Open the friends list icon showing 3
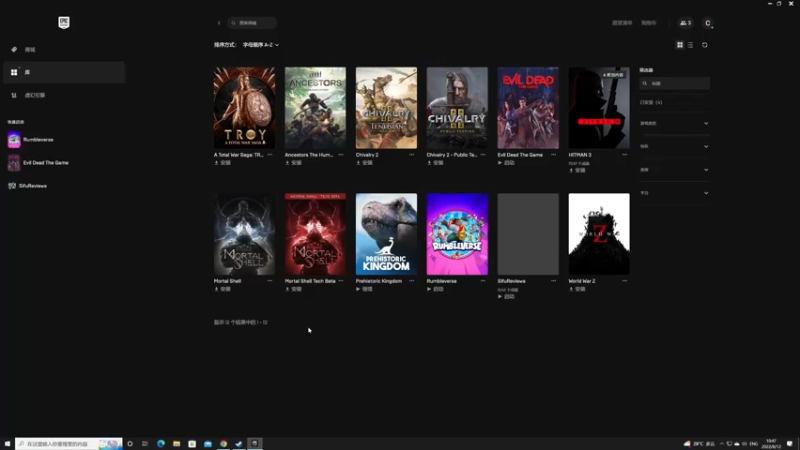 [x=685, y=23]
